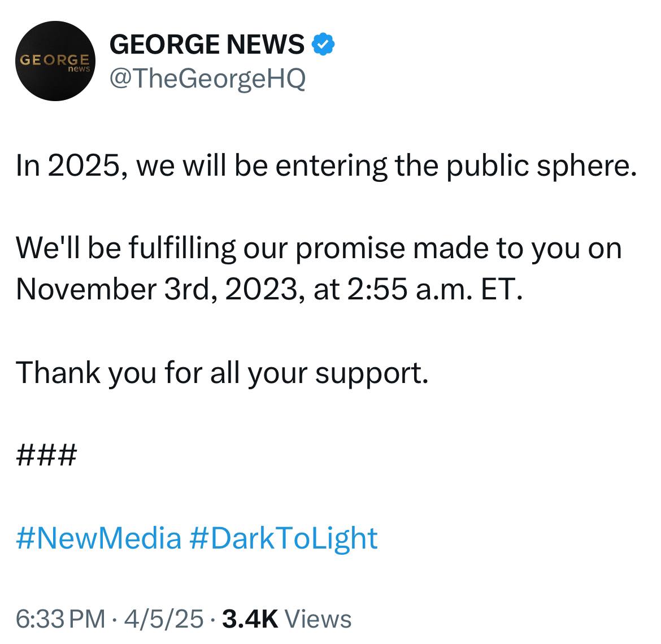661x644 pixels.
Task: Click the 6:33 PM timestamp
Action: coord(60,619)
